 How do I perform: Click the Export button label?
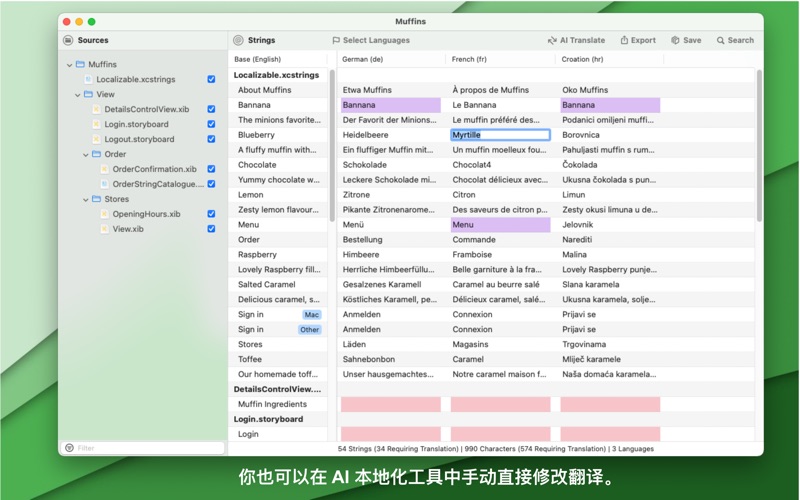coord(643,40)
